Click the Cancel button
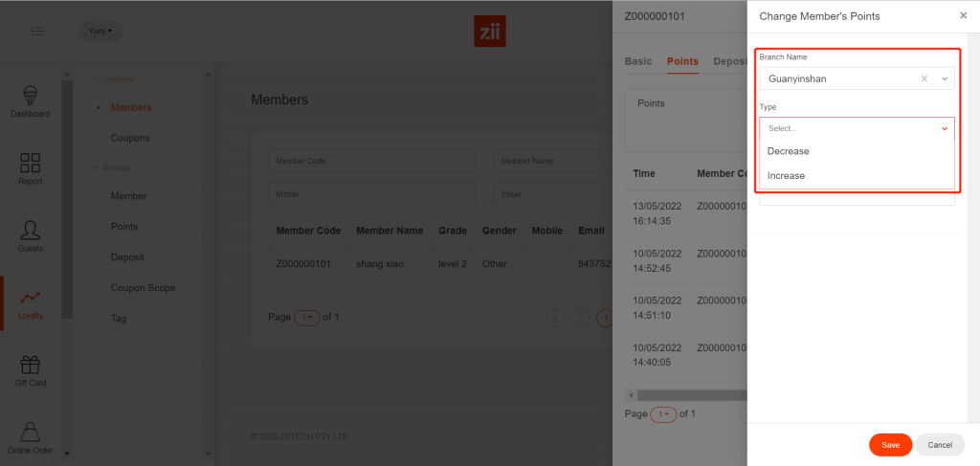Screen dimensions: 980x466 [940, 445]
